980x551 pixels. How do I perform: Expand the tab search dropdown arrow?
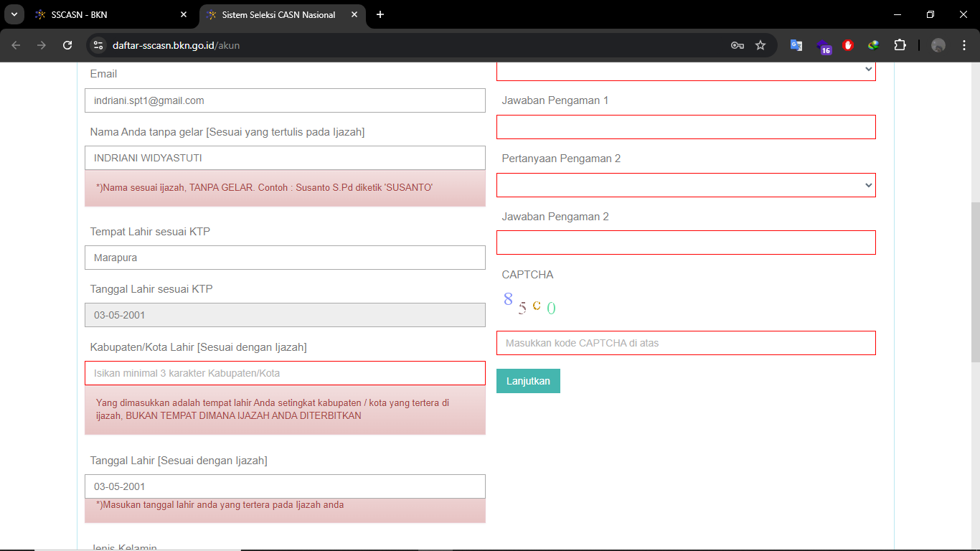pyautogui.click(x=14, y=14)
